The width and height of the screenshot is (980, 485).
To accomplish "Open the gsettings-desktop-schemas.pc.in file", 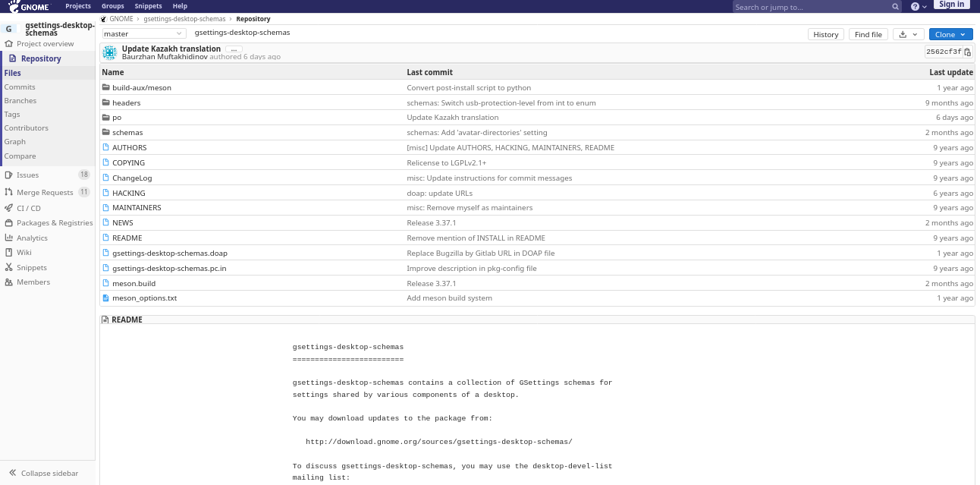I will (x=169, y=269).
